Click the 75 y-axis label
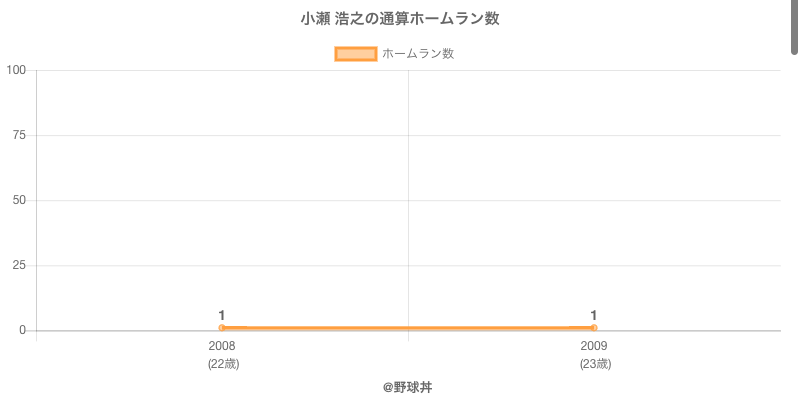Viewport: 800px width, 400px height. click(19, 135)
